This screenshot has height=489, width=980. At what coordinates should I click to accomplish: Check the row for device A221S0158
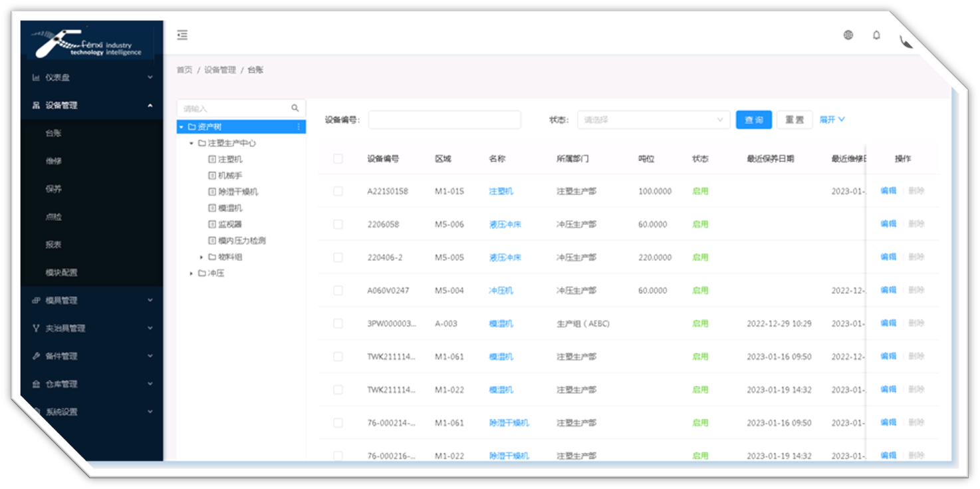tap(338, 192)
